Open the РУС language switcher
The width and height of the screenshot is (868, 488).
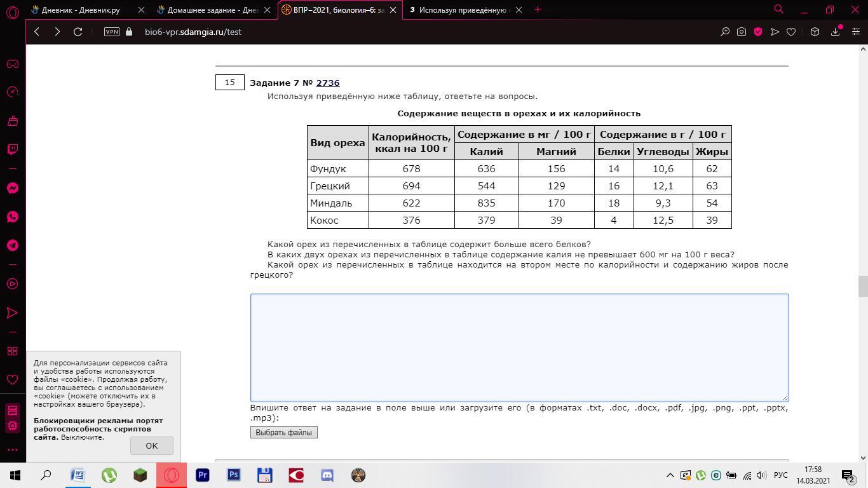781,475
